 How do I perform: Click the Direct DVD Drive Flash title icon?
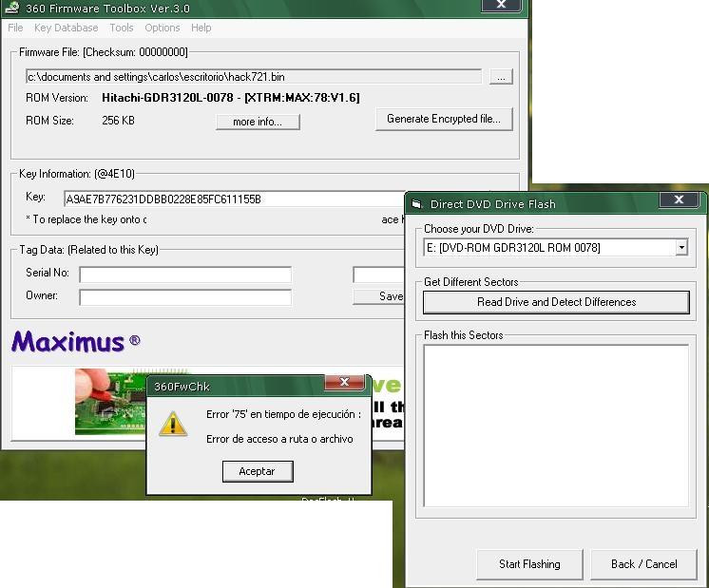(x=416, y=204)
